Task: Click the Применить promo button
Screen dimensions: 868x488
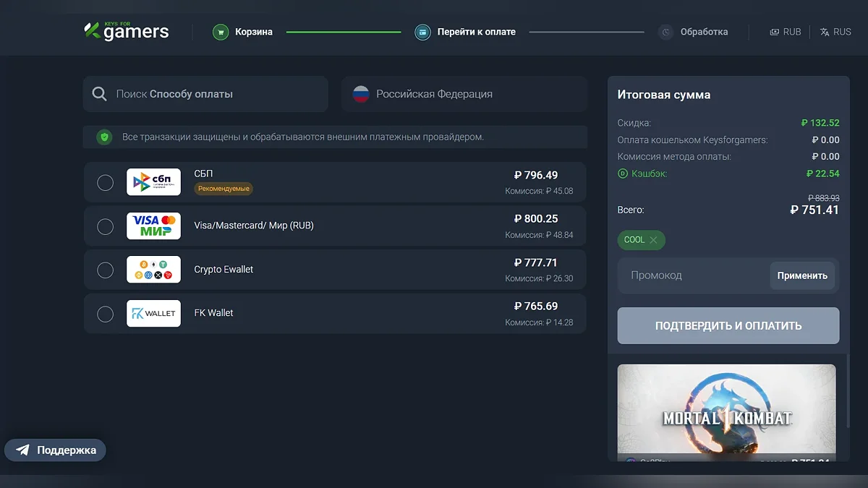Action: (802, 275)
